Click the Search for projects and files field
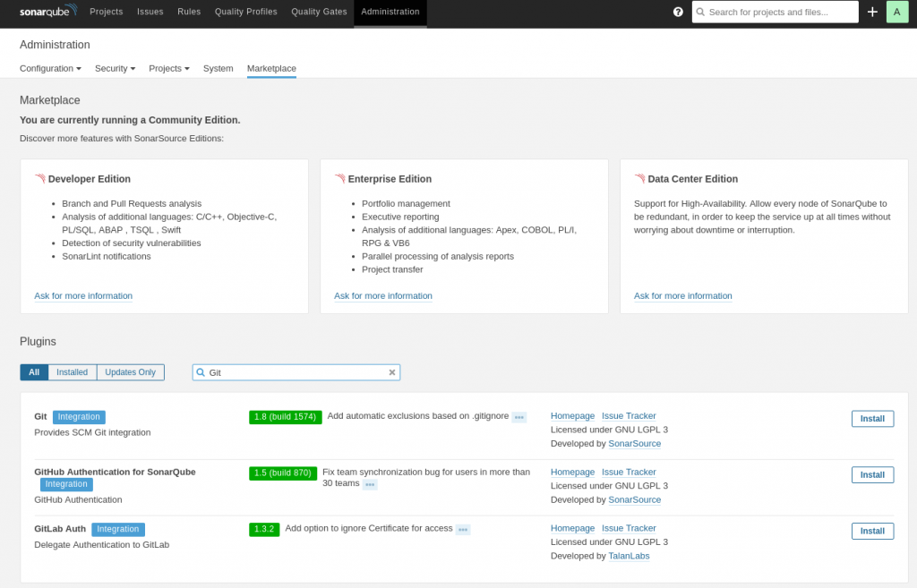The width and height of the screenshot is (917, 588). point(775,12)
